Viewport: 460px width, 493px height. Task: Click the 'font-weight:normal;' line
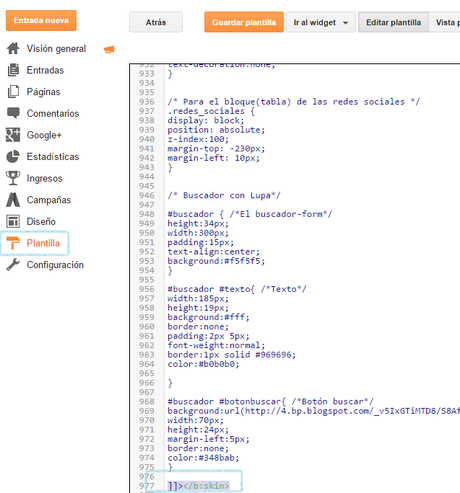coord(216,345)
